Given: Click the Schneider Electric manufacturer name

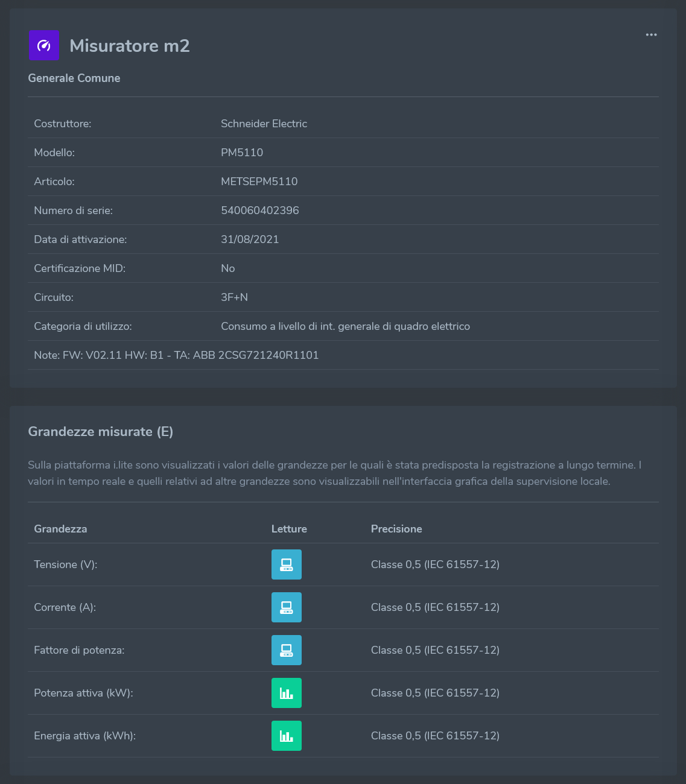Looking at the screenshot, I should point(264,124).
